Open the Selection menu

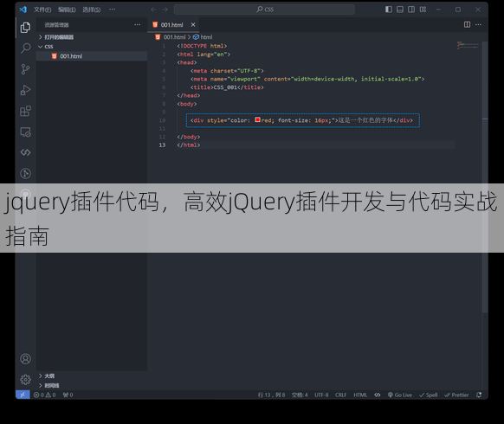click(92, 10)
